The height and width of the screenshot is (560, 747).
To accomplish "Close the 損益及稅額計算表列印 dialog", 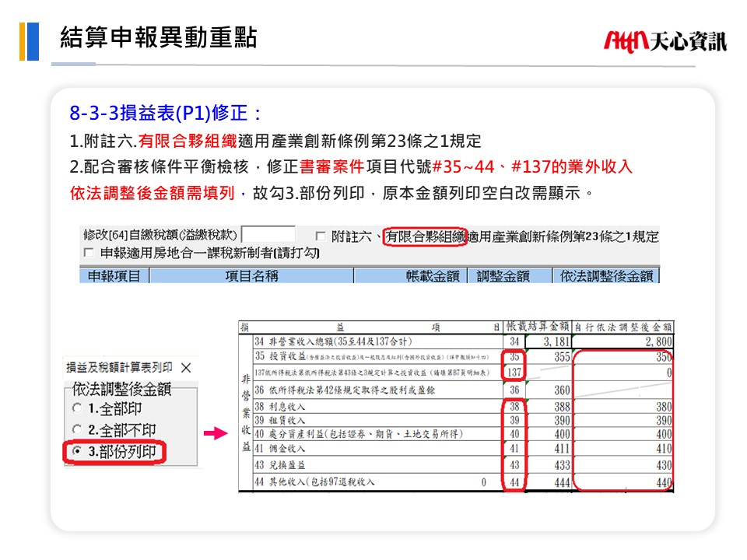I will [185, 367].
